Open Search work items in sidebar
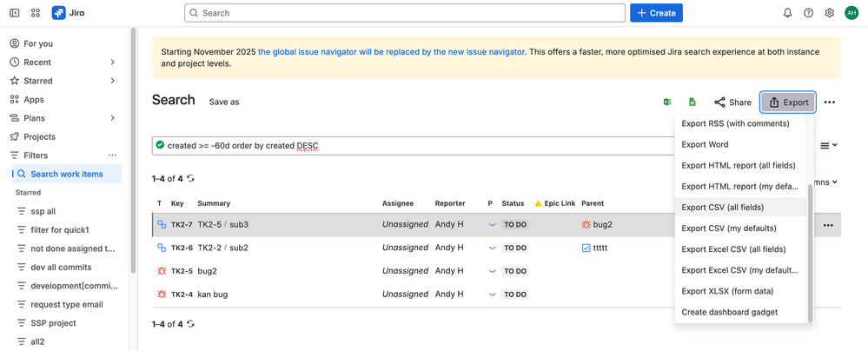 click(x=66, y=174)
